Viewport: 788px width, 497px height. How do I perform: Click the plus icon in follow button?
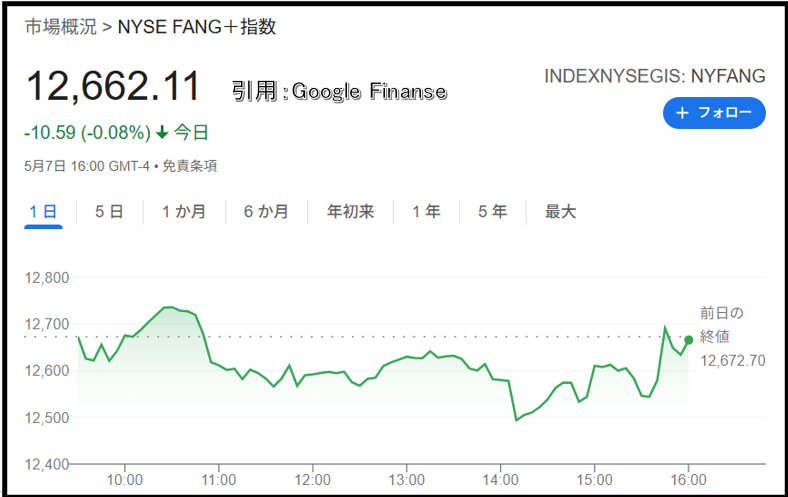[x=682, y=113]
